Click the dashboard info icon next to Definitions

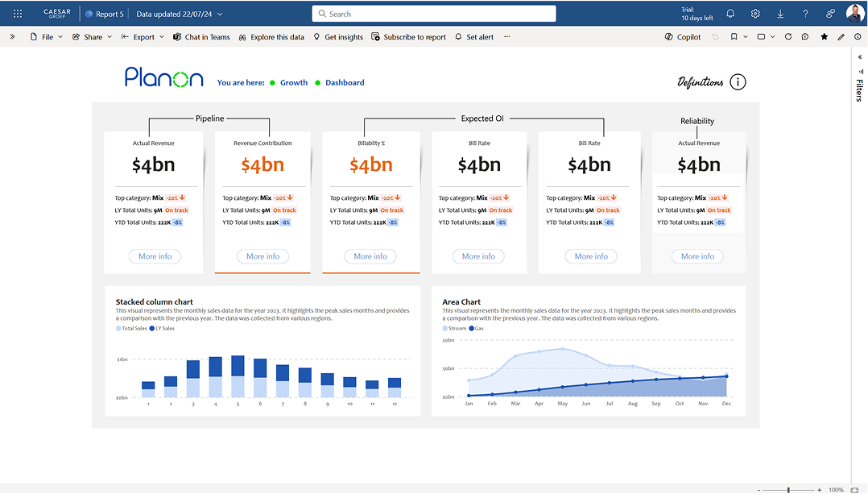[738, 81]
